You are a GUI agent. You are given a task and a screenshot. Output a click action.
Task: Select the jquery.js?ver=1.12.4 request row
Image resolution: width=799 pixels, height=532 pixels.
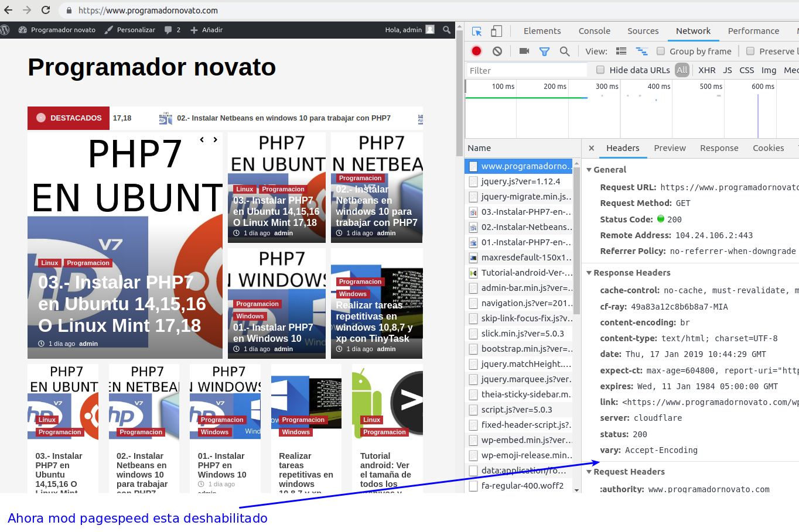[x=519, y=181]
